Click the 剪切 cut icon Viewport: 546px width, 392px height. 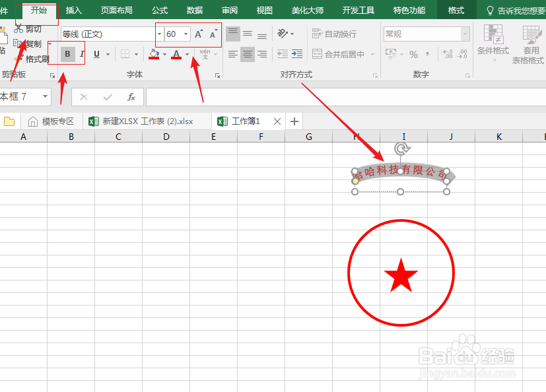click(x=26, y=30)
